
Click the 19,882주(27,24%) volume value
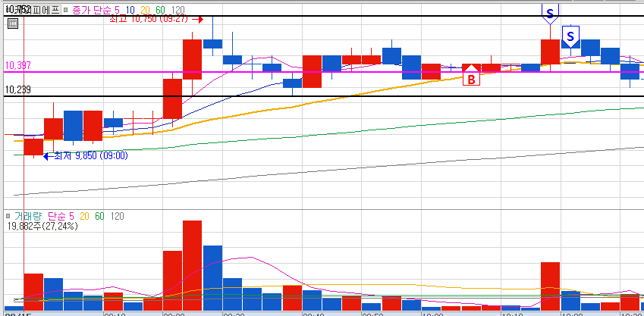coord(42,225)
